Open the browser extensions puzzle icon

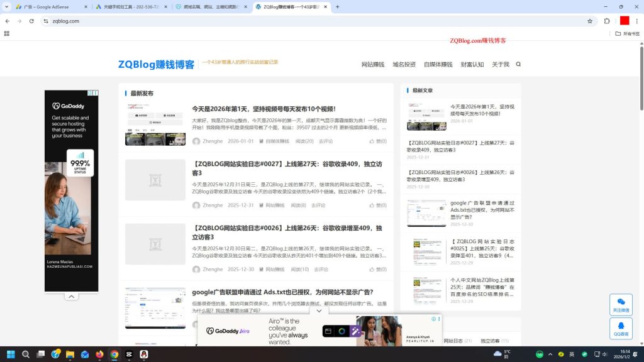pyautogui.click(x=607, y=21)
